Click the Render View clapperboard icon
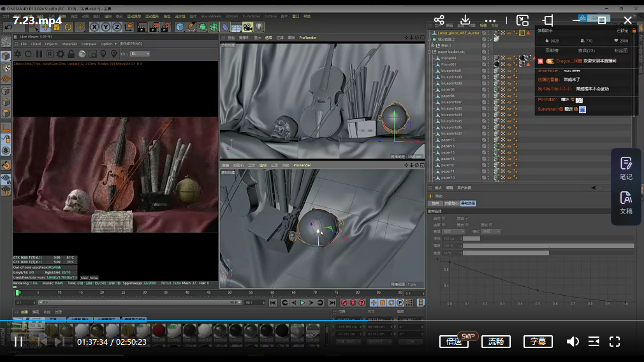The height and width of the screenshot is (362, 644). tap(142, 27)
